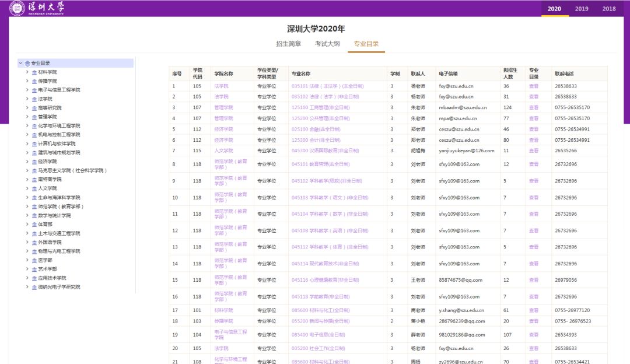The width and height of the screenshot is (630, 364).
Task: Click email cell 85874675@qq.com
Action: (x=460, y=280)
